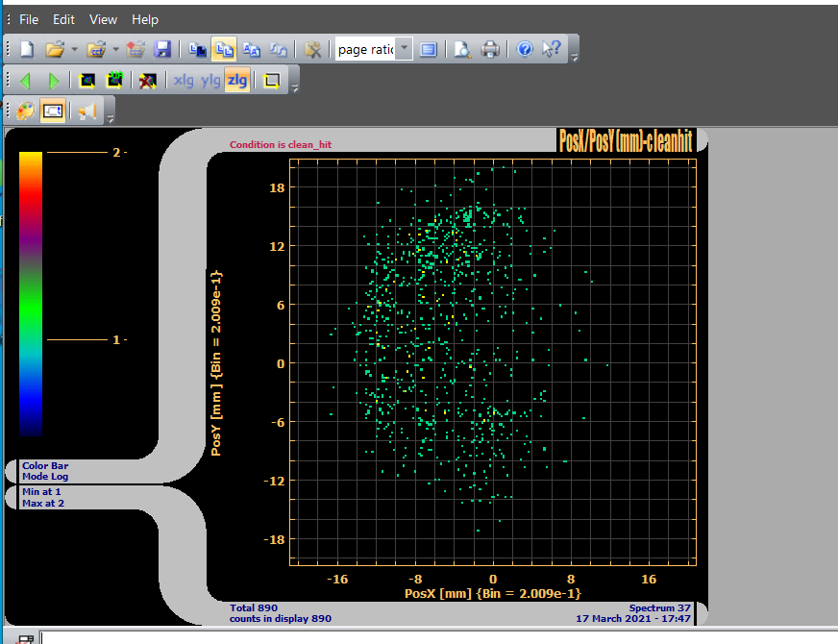The height and width of the screenshot is (644, 838).
Task: Click the rainbow color bar gradient
Action: click(x=31, y=293)
